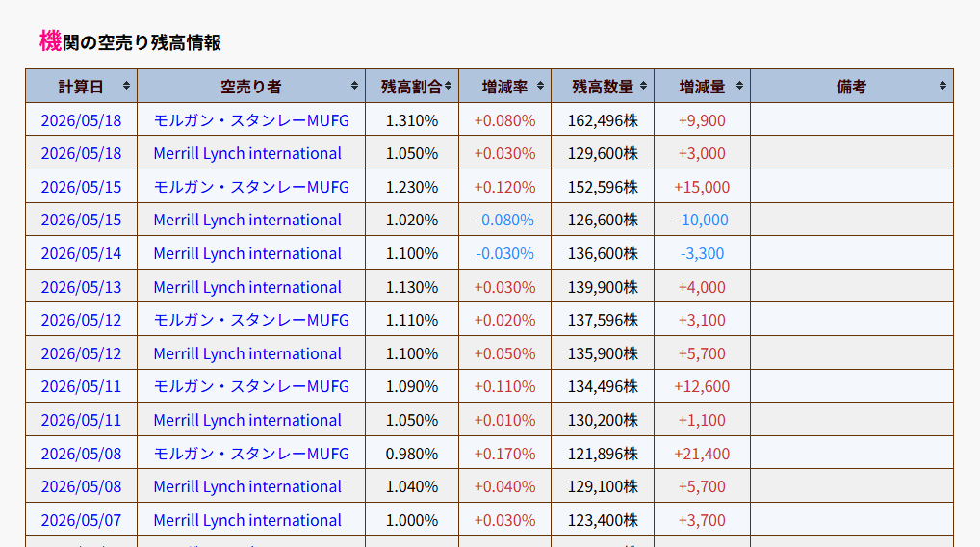Open Merrill Lynch international link in 135,900株 row
980x547 pixels.
point(247,353)
